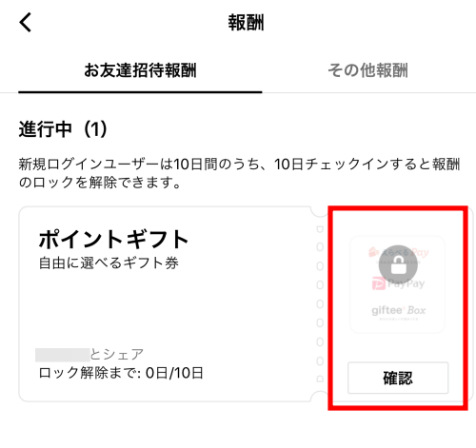This screenshot has width=476, height=448.
Task: Tap the 報酬 page title
Action: (246, 23)
